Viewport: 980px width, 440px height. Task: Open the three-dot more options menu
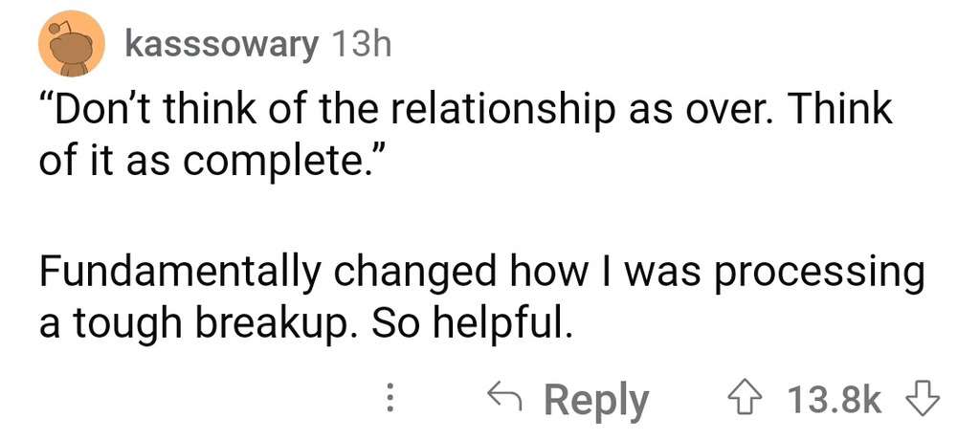coord(390,399)
